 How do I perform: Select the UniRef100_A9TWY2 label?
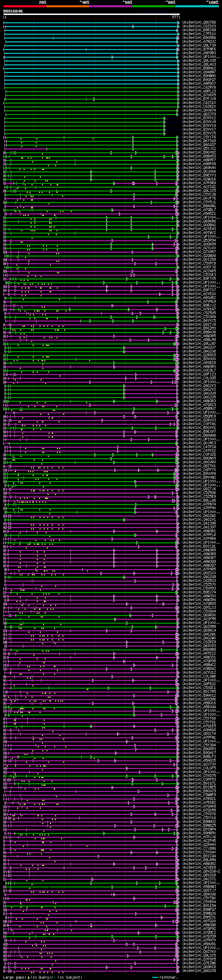[199, 233]
